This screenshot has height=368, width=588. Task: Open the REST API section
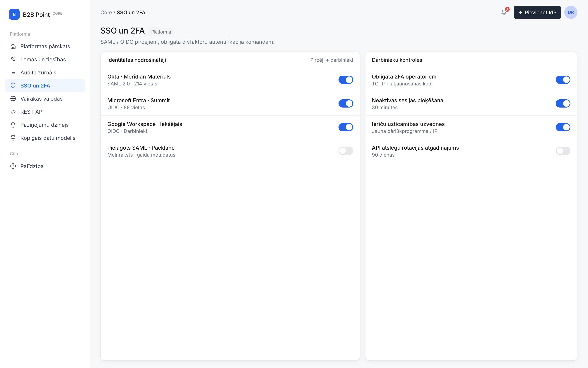tap(45, 112)
